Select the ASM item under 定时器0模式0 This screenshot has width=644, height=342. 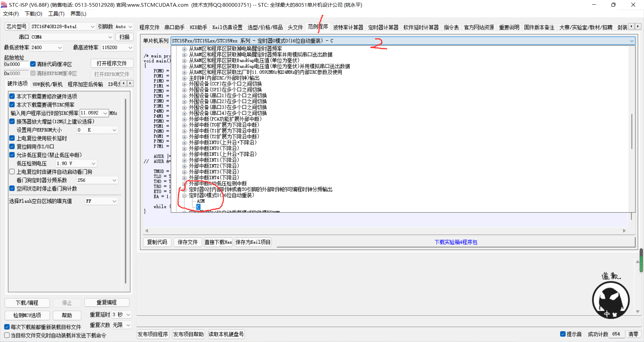coord(201,201)
